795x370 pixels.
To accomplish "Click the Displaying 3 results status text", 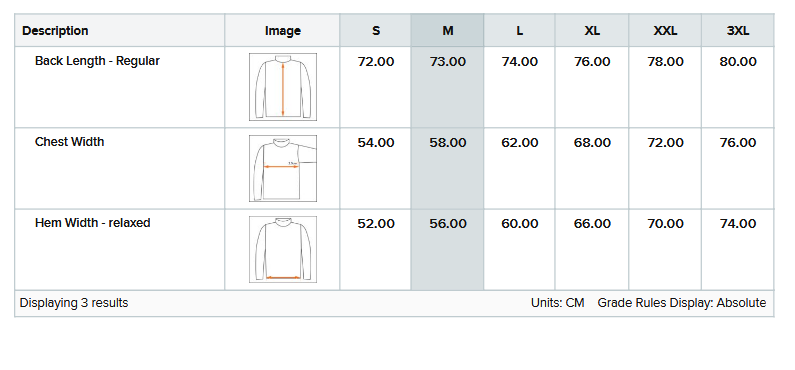I will click(74, 303).
